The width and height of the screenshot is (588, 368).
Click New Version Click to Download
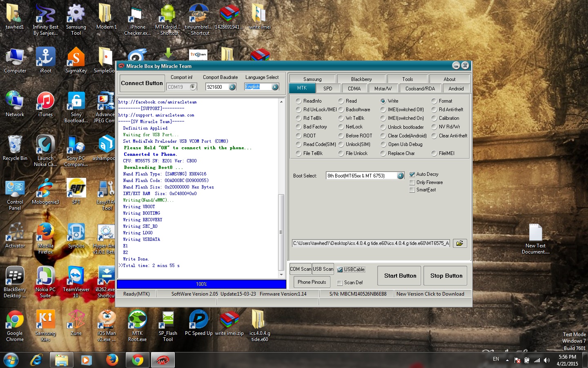point(430,294)
